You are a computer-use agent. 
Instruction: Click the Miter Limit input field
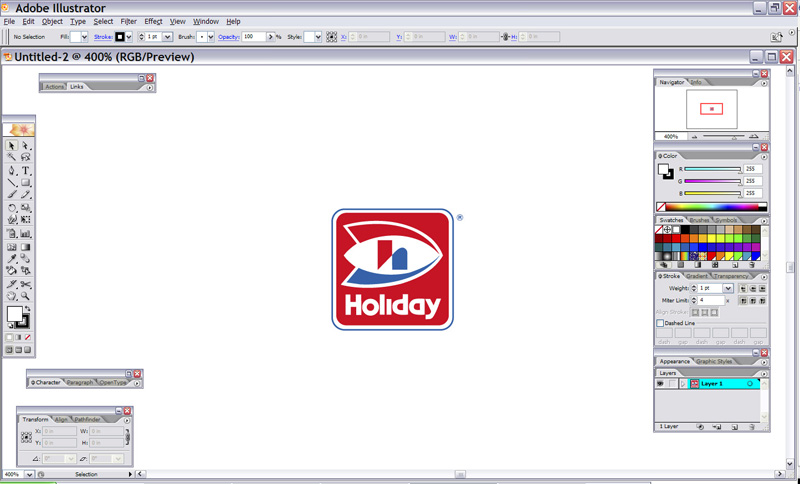(711, 301)
